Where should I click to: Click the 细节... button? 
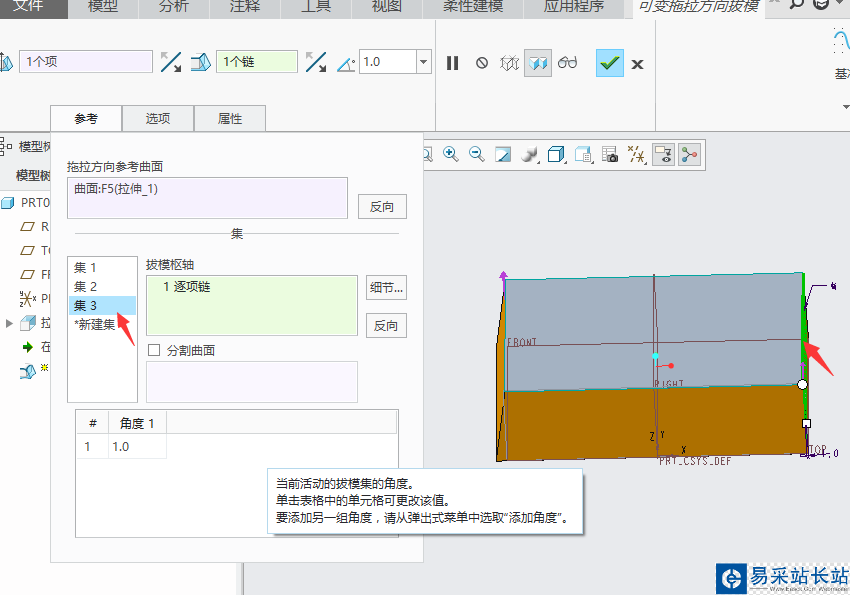pos(386,288)
